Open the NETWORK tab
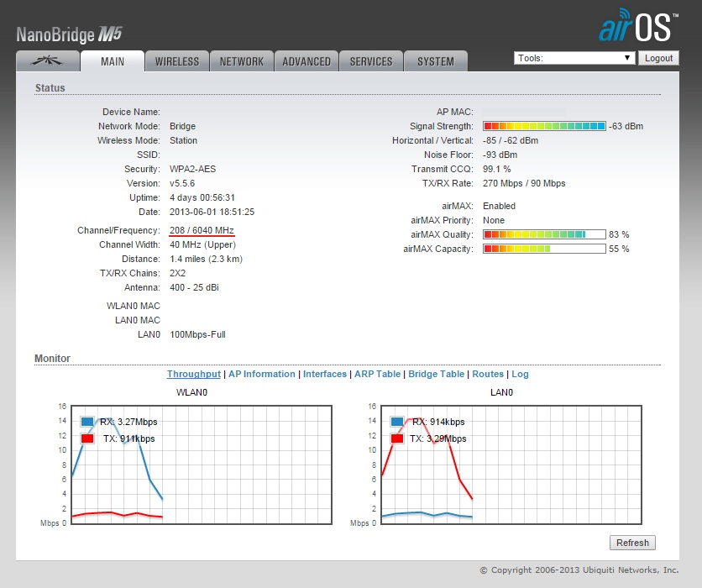The width and height of the screenshot is (702, 588). click(x=242, y=61)
